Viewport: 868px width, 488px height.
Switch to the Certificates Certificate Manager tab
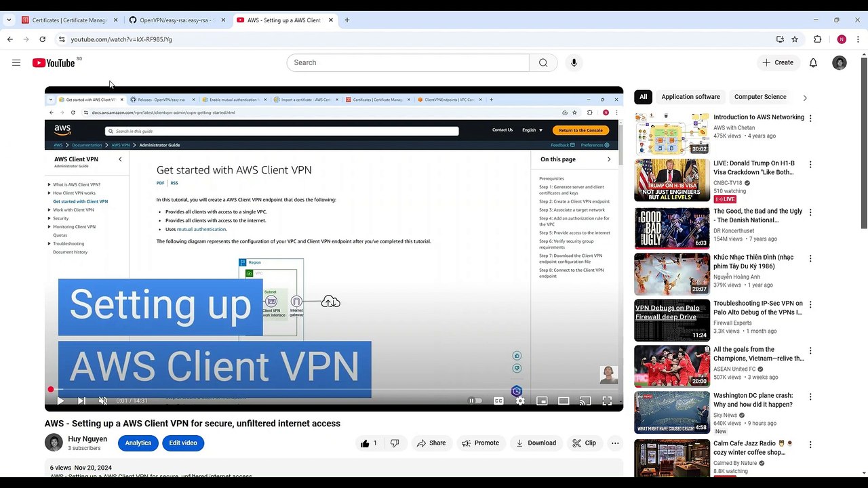coord(69,20)
